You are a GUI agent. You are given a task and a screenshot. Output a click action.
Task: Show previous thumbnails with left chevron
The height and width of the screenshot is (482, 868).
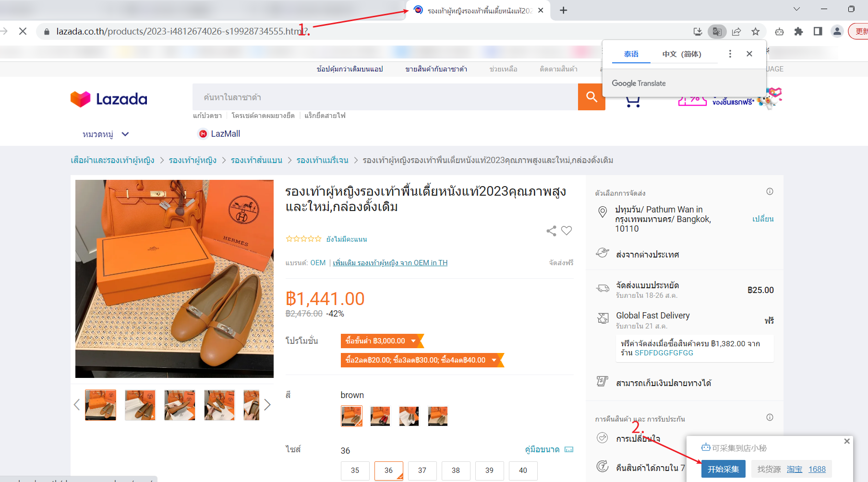(x=77, y=405)
